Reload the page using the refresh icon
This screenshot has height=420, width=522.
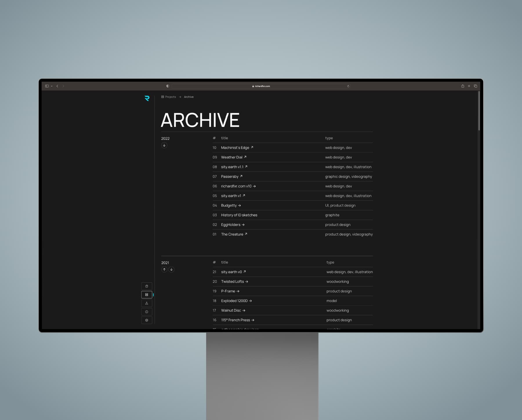[348, 86]
